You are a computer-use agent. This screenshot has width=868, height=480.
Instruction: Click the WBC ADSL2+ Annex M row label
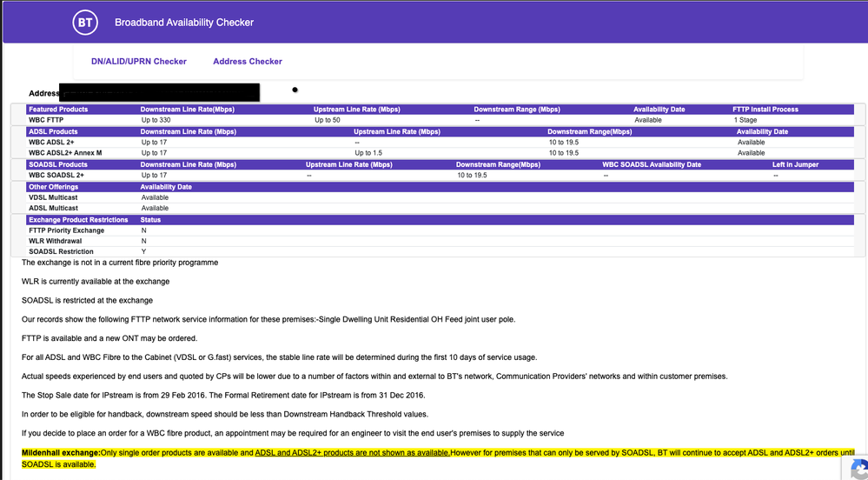[65, 153]
